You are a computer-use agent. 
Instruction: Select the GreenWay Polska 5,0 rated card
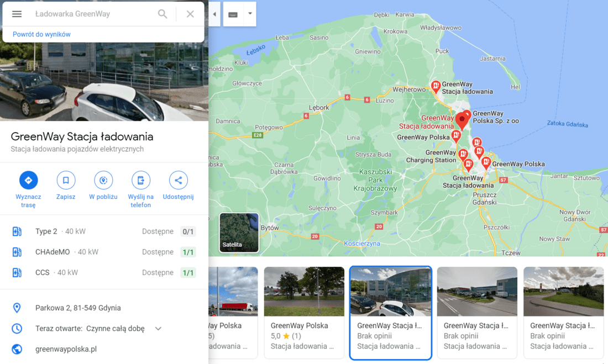[x=304, y=313]
